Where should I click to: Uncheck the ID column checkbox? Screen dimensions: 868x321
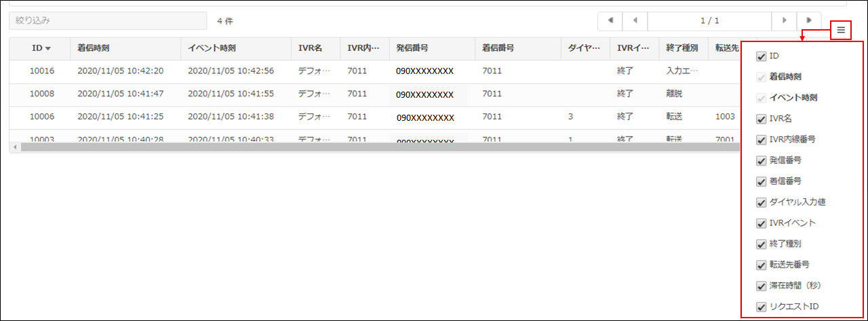click(x=761, y=56)
